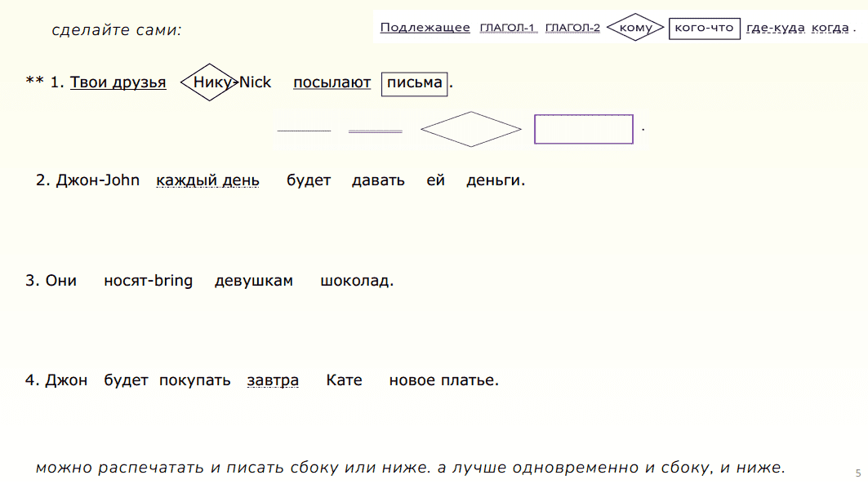Click the slide page number 5
This screenshot has height=493, width=868.
pyautogui.click(x=857, y=473)
